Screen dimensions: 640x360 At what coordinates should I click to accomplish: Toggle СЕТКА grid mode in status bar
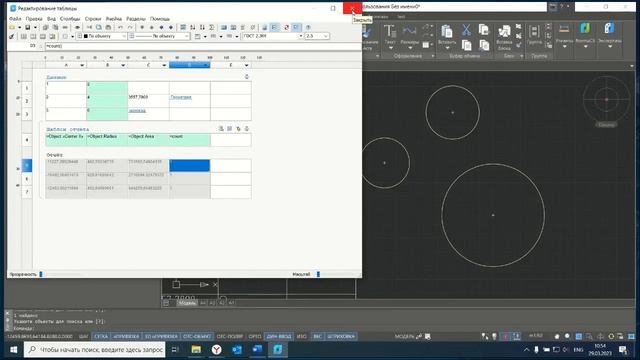101,337
